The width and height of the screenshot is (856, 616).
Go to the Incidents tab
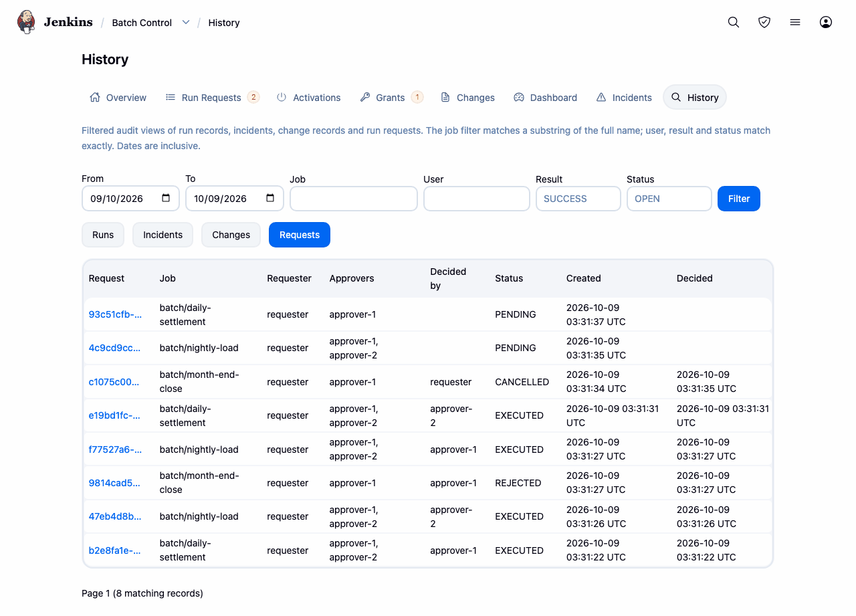pos(624,98)
